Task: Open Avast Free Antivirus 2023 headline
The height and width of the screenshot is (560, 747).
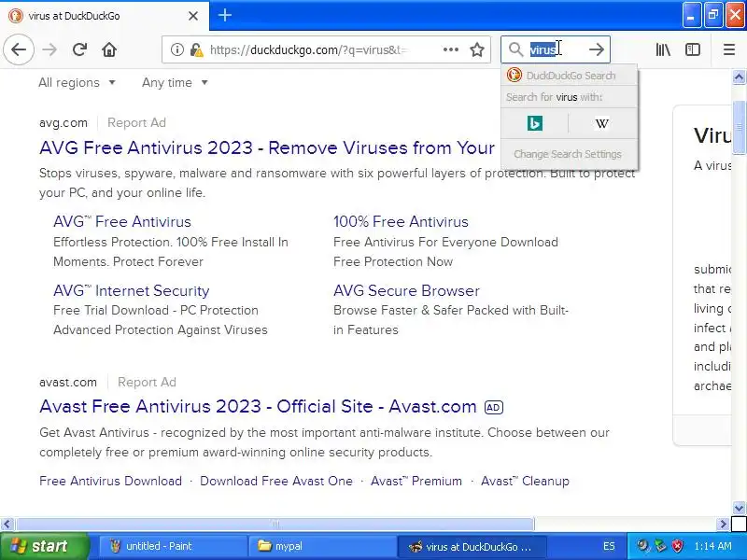Action: pos(258,406)
